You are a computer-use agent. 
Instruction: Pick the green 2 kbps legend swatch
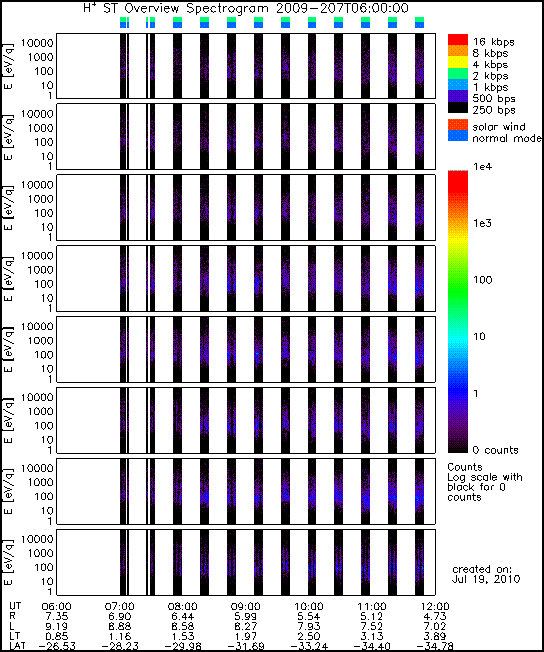(x=458, y=74)
